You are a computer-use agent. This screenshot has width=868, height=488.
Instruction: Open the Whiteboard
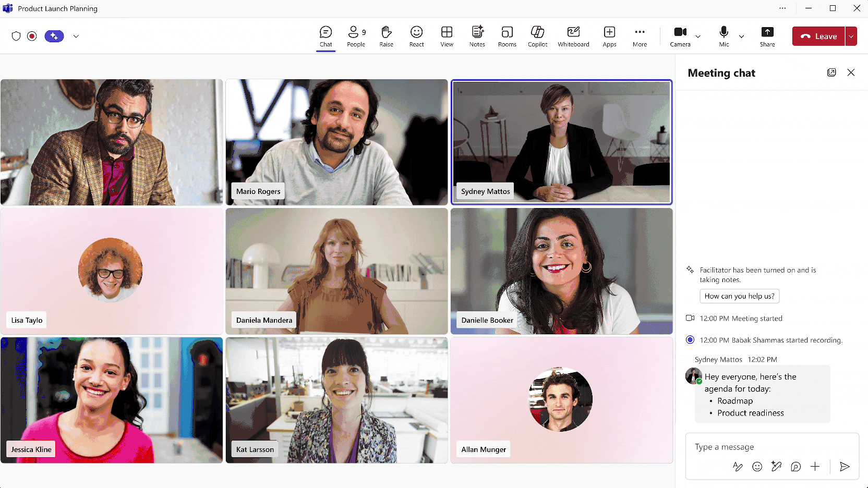tap(573, 36)
